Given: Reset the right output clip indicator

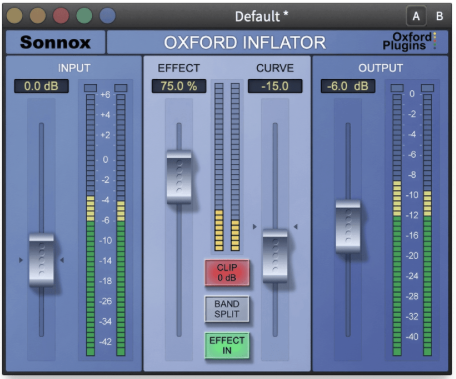Looking at the screenshot, I should (427, 88).
